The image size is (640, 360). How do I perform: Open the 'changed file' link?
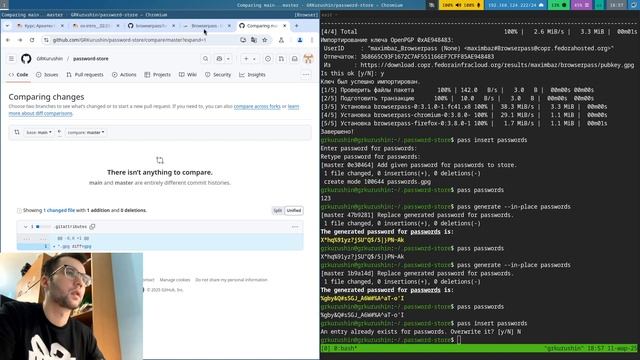click(x=60, y=211)
